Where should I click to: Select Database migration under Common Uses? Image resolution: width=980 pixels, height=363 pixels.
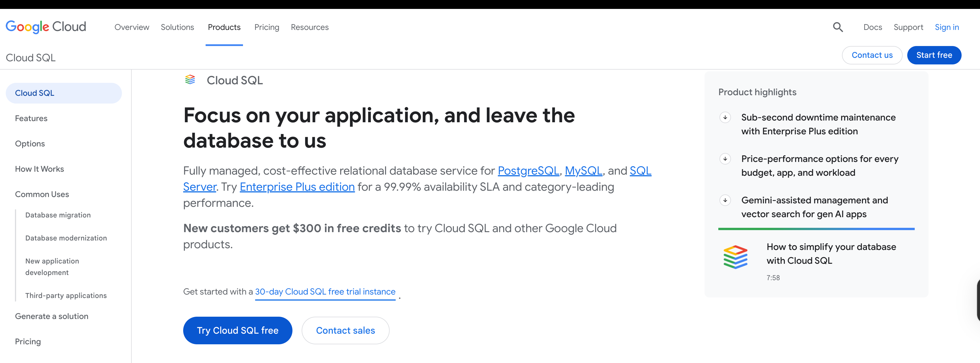[x=58, y=215]
